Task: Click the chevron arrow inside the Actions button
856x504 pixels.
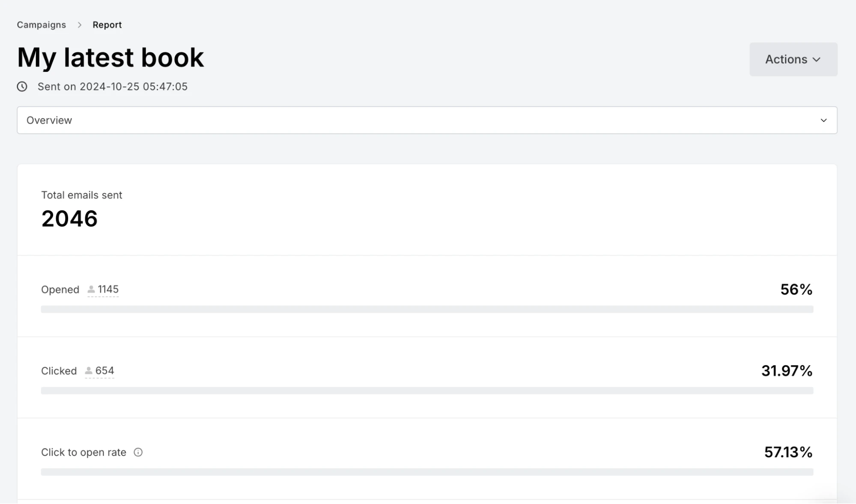Action: [817, 60]
